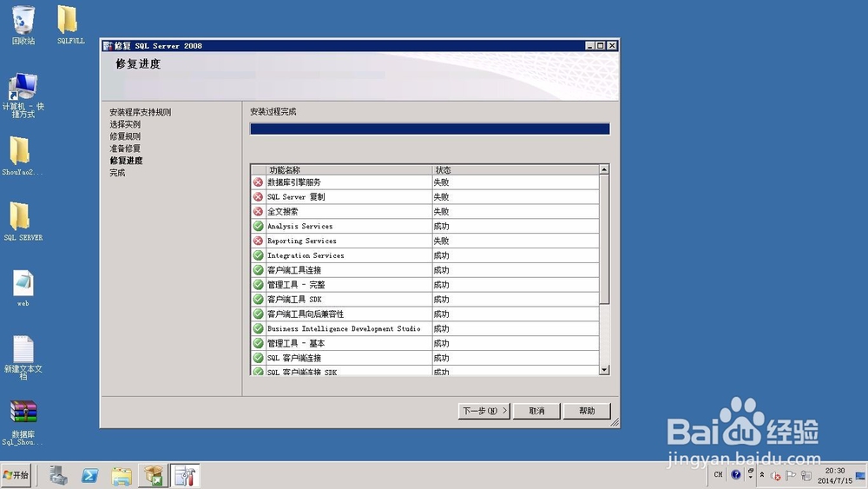Click the 客户端工具向后兼容性 row text
Screen dimensions: 868x489
click(x=306, y=314)
